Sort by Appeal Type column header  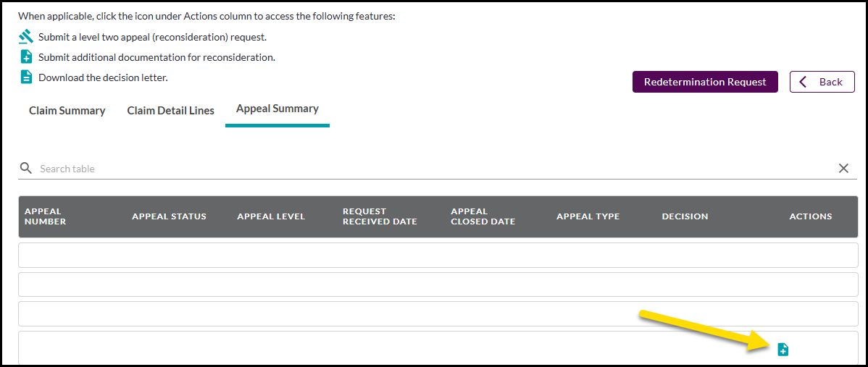(588, 216)
